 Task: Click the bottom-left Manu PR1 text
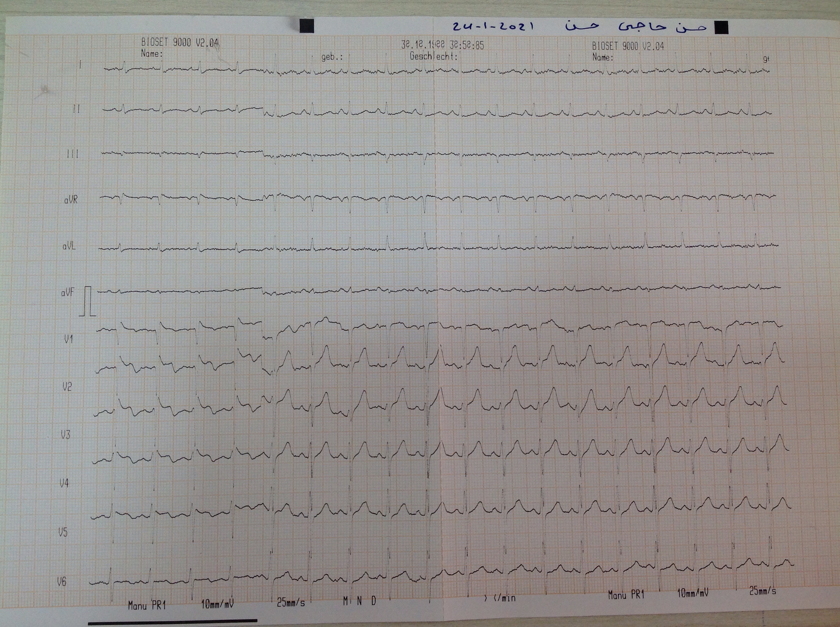click(x=147, y=605)
